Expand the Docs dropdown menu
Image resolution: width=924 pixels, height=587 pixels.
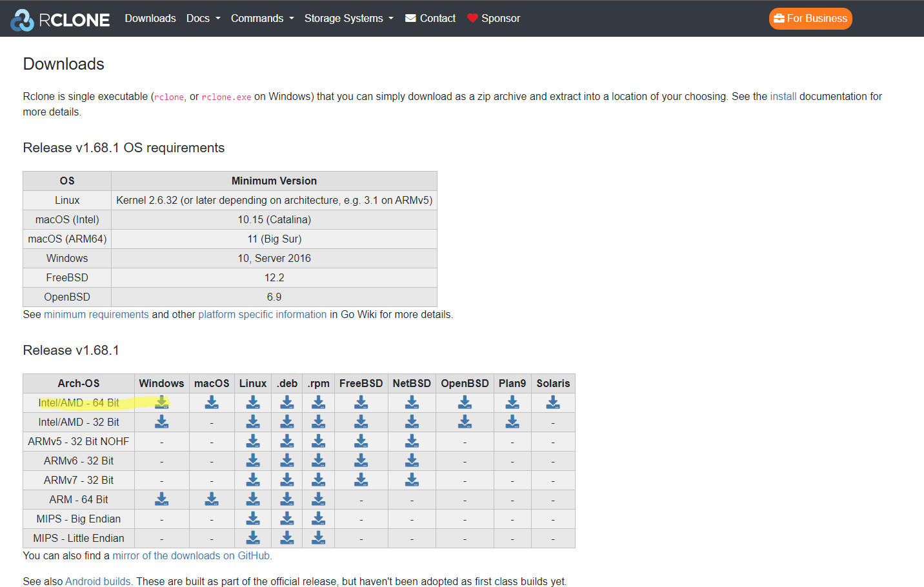point(203,18)
